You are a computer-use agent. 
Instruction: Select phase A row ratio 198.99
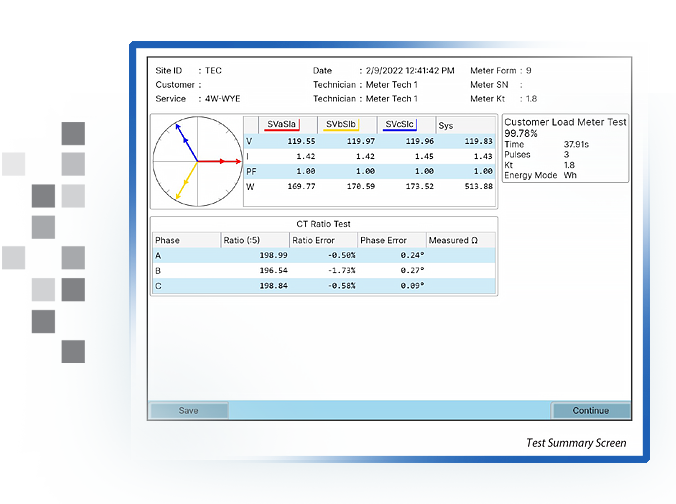[273, 255]
